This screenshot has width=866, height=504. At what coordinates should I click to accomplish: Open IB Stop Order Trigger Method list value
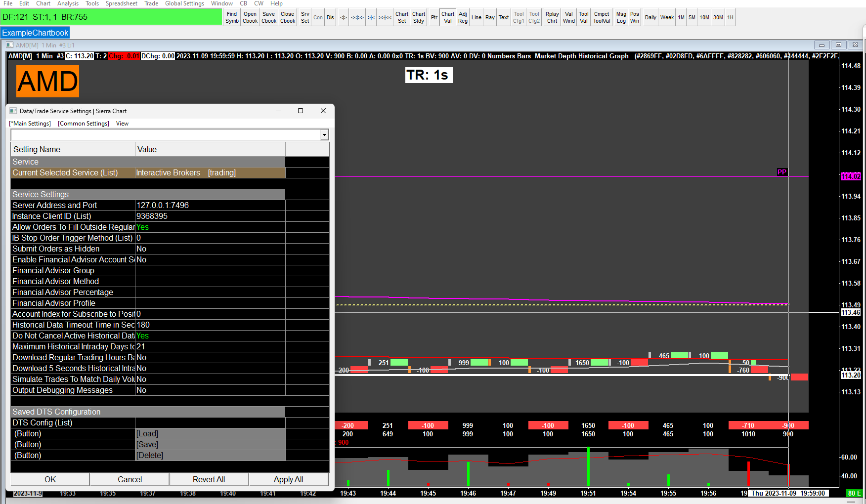pyautogui.click(x=210, y=238)
